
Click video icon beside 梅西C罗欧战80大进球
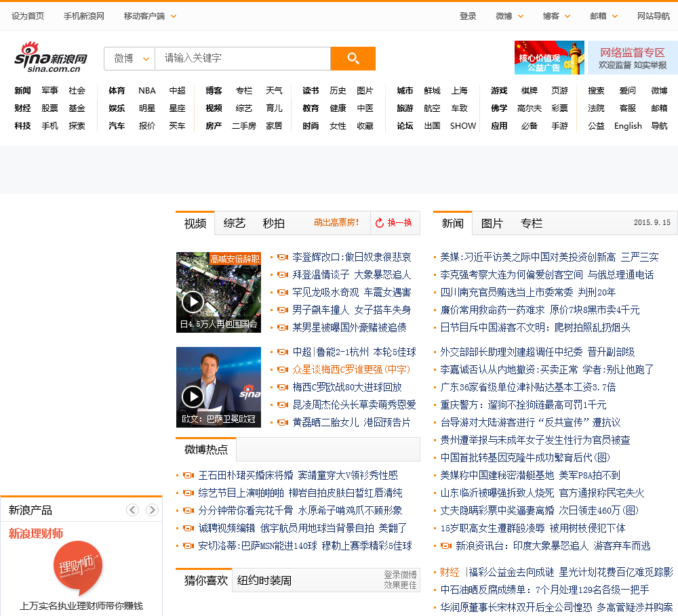click(282, 388)
